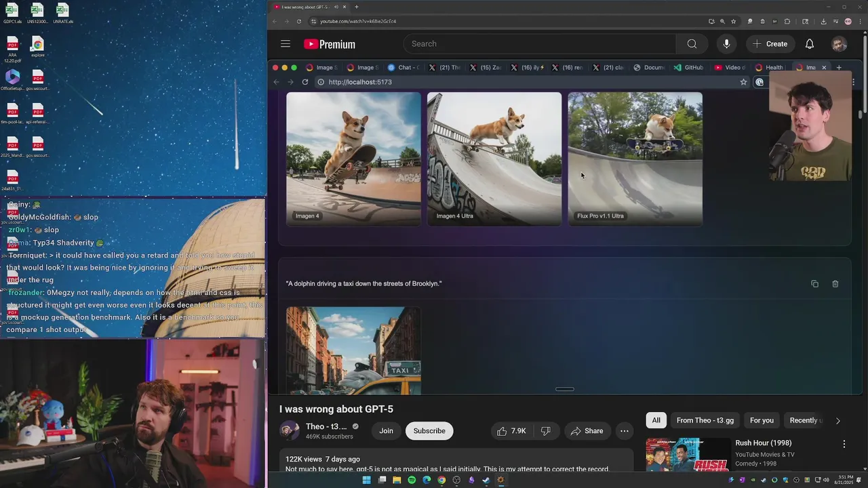Click the Chrome back arrow button
This screenshot has width=868, height=488.
pos(275,21)
